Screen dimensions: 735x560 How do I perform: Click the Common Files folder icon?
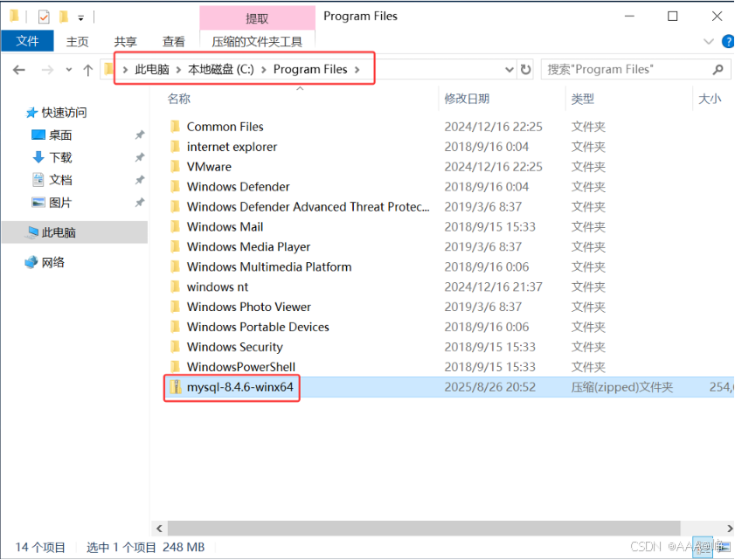pos(175,127)
